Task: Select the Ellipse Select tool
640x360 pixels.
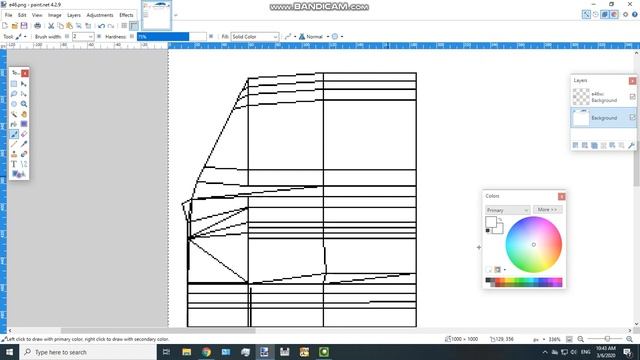Action: [14, 104]
